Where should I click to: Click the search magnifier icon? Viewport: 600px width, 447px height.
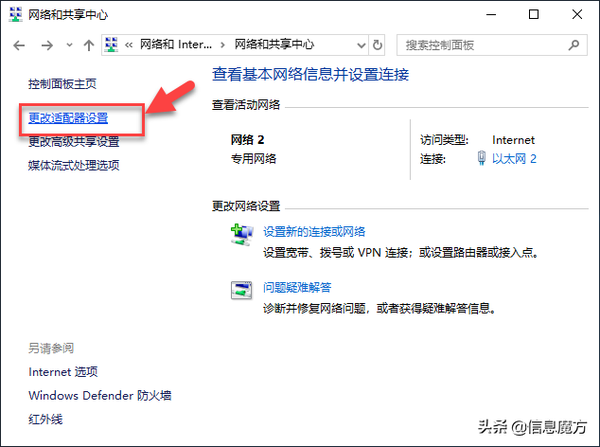tap(574, 45)
